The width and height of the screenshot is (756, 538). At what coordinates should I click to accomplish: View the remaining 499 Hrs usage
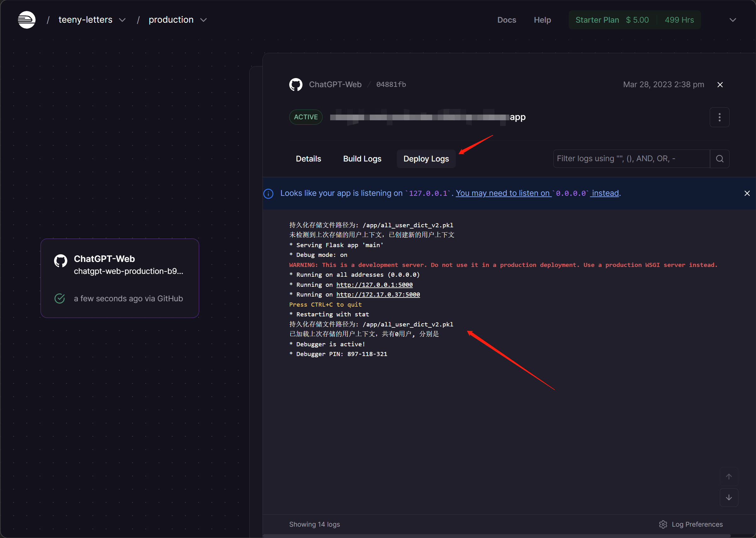pyautogui.click(x=679, y=20)
